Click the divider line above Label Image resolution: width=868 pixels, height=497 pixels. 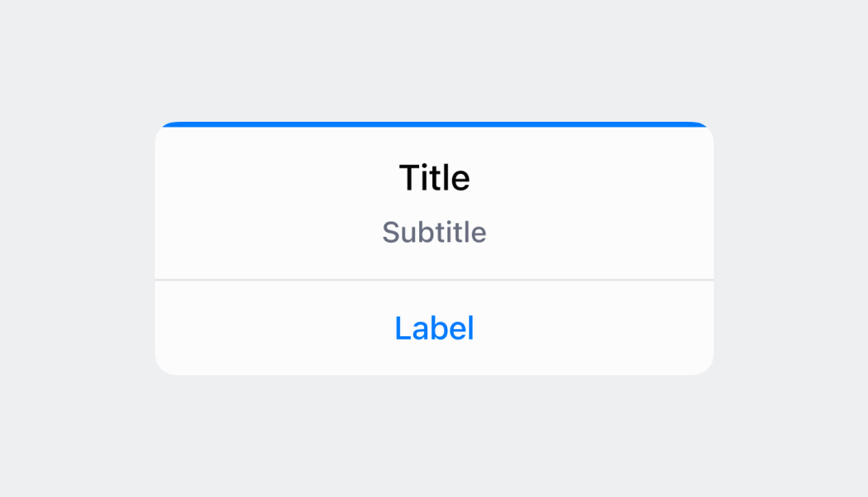pyautogui.click(x=434, y=280)
